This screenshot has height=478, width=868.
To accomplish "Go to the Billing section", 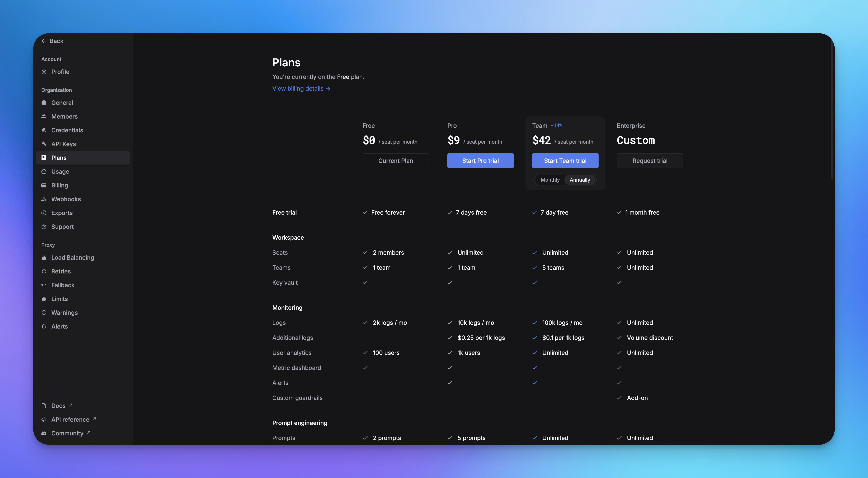I will 60,186.
